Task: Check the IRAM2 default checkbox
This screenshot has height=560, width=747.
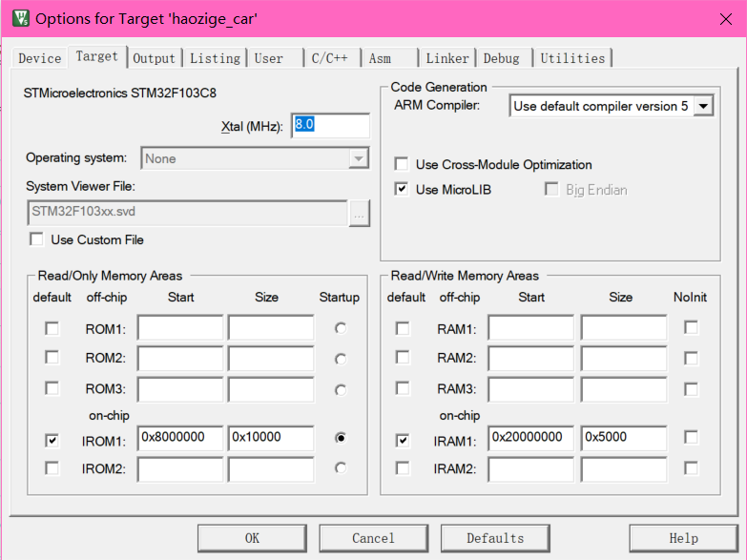Action: (403, 468)
